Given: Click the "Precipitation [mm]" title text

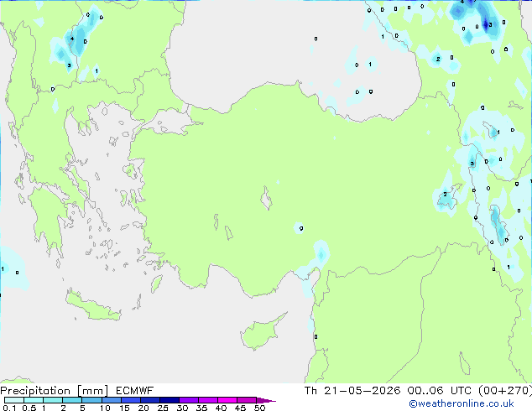Looking at the screenshot, I should pyautogui.click(x=55, y=391).
